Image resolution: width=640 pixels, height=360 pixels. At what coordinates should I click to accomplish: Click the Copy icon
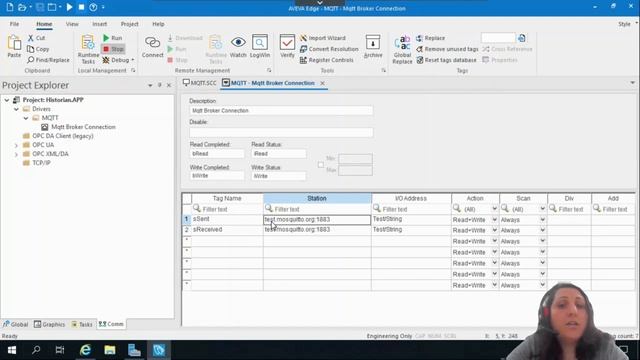click(31, 49)
